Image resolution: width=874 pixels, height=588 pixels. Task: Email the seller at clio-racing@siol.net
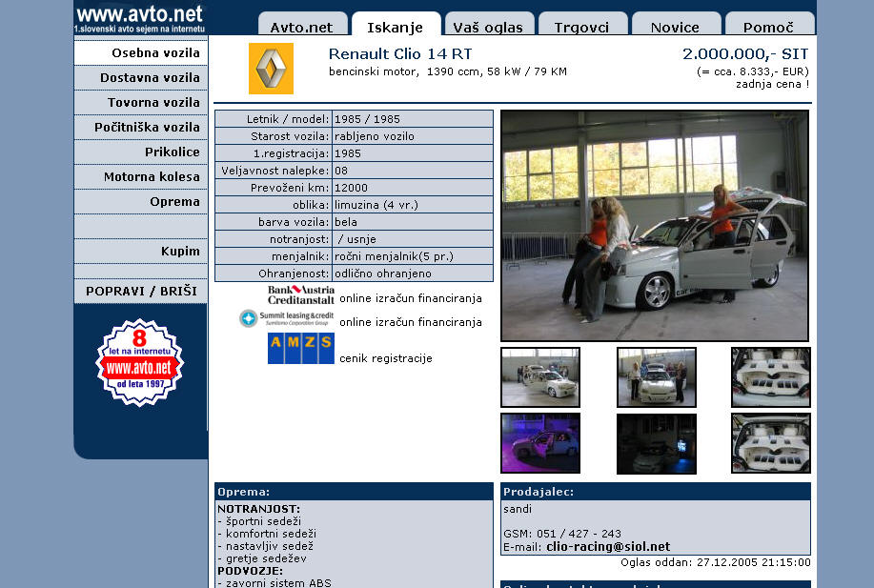[608, 547]
